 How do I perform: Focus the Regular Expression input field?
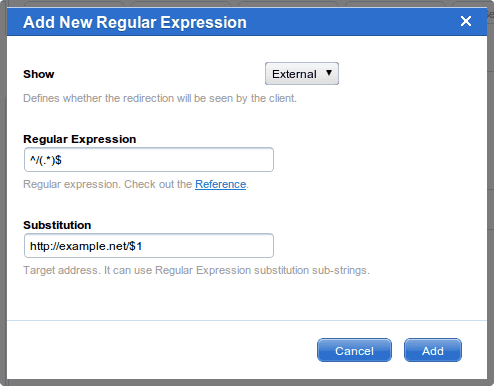coord(149,160)
